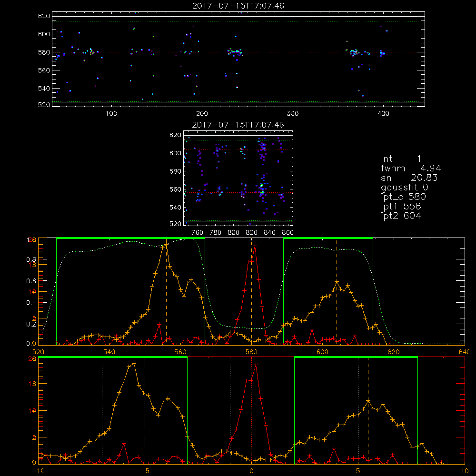The width and height of the screenshot is (476, 476).
Task: Click the '640' x-axis label of profile plot
Action: point(465,352)
